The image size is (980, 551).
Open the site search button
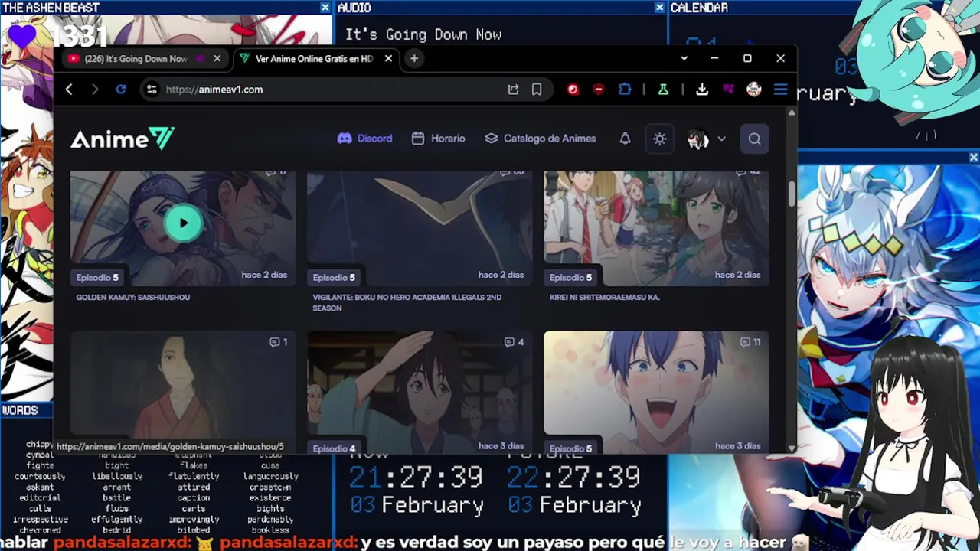(754, 139)
